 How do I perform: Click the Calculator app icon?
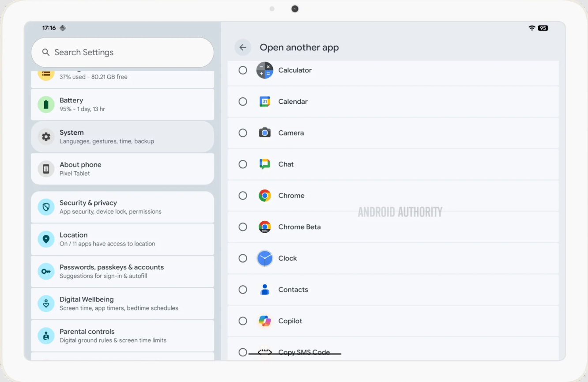[265, 70]
